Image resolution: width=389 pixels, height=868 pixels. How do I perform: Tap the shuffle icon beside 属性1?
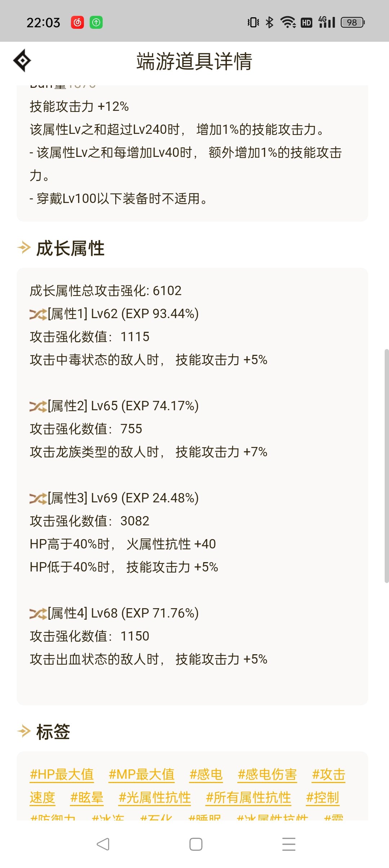[x=38, y=314]
